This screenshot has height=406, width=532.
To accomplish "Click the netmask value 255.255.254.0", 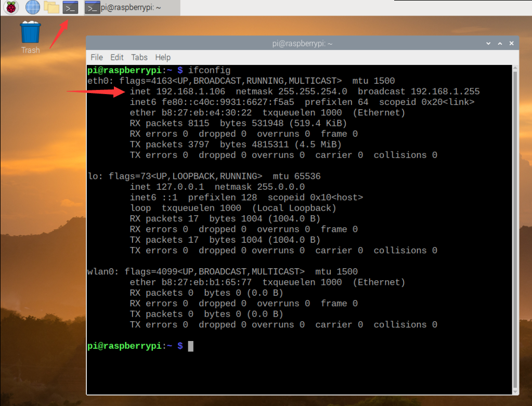I will point(313,91).
